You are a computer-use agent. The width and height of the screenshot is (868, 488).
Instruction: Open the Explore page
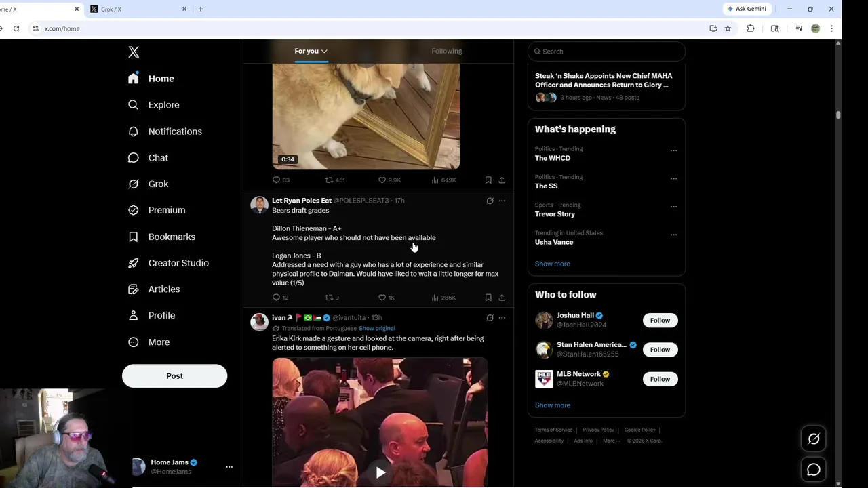(154, 105)
